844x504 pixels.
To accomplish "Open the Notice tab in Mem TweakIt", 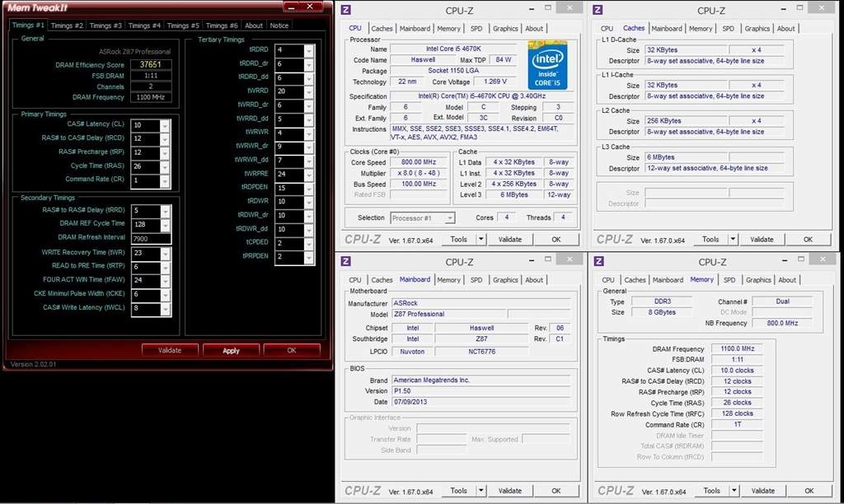I will [x=279, y=26].
